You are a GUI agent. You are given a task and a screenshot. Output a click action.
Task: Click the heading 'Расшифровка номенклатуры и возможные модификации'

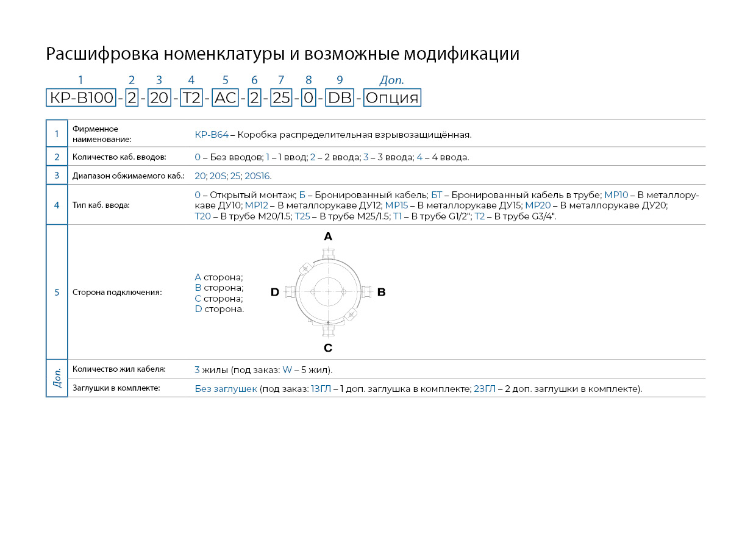click(283, 54)
